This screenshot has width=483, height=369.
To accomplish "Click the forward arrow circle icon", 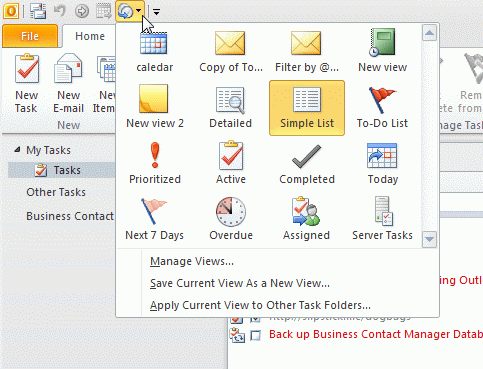I will point(82,11).
